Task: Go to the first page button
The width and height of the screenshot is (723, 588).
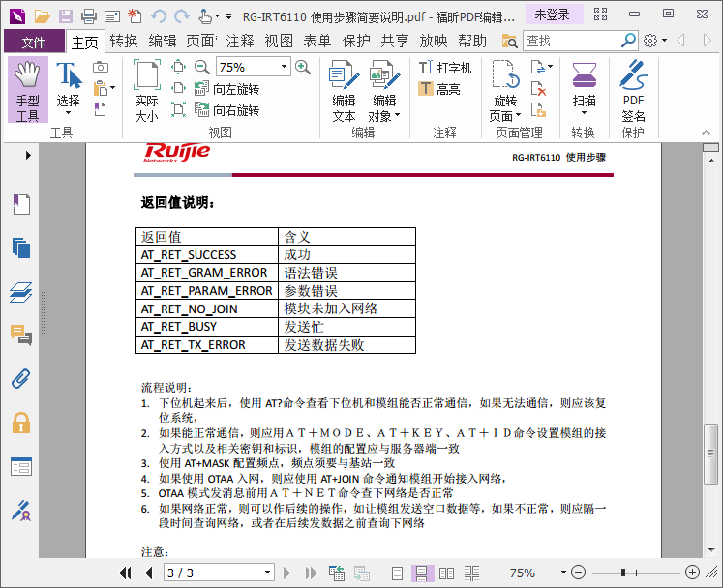Action: 125,573
